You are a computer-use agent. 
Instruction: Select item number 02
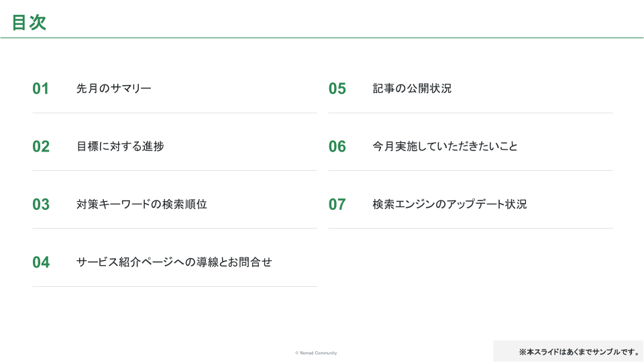point(41,147)
